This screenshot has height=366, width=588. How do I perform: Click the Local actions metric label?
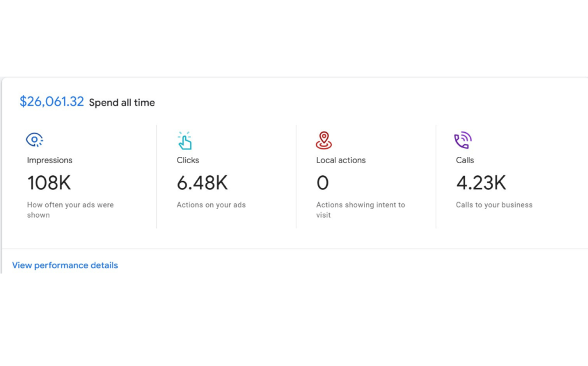[341, 160]
